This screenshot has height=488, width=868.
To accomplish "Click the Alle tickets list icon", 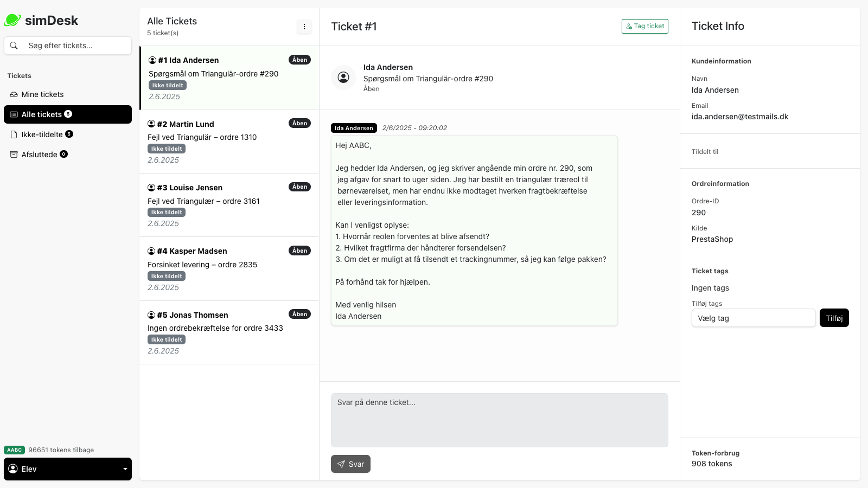I will pos(13,114).
